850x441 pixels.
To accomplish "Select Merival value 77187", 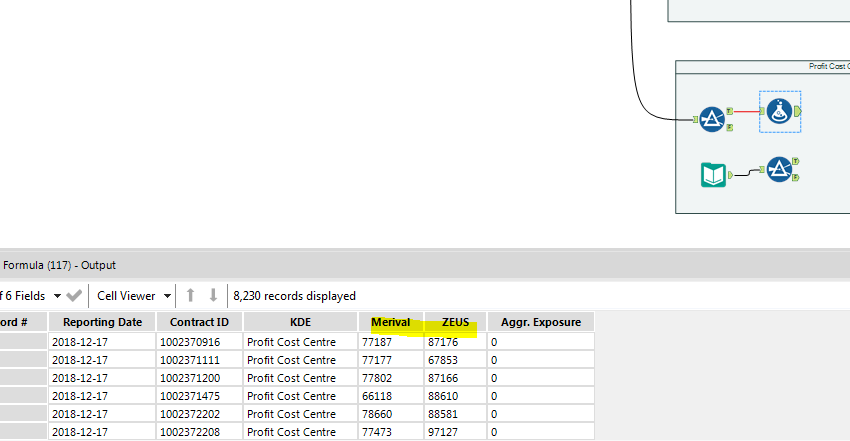I will pyautogui.click(x=391, y=342).
